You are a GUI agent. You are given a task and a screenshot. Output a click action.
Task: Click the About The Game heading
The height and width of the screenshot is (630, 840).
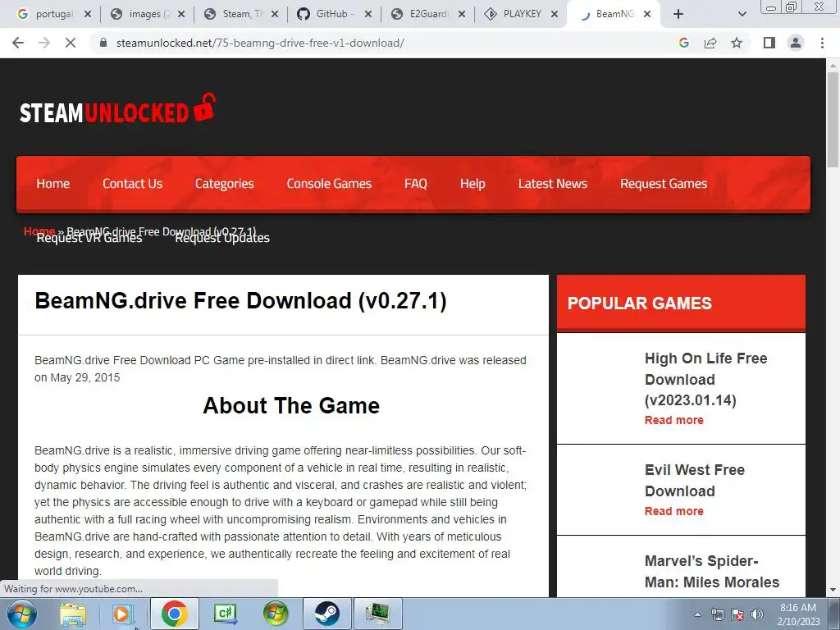[x=291, y=406]
